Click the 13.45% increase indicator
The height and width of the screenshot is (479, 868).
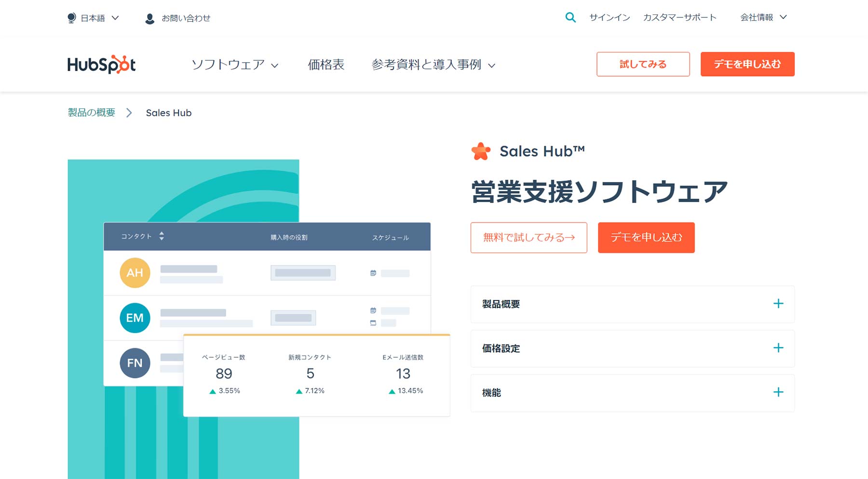(x=406, y=391)
